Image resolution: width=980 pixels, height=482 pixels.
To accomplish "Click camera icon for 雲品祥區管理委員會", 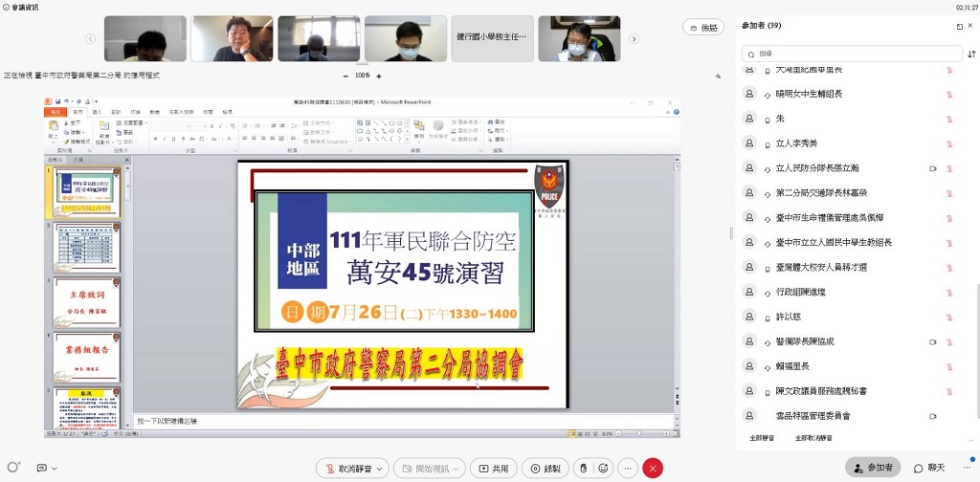I will (933, 416).
